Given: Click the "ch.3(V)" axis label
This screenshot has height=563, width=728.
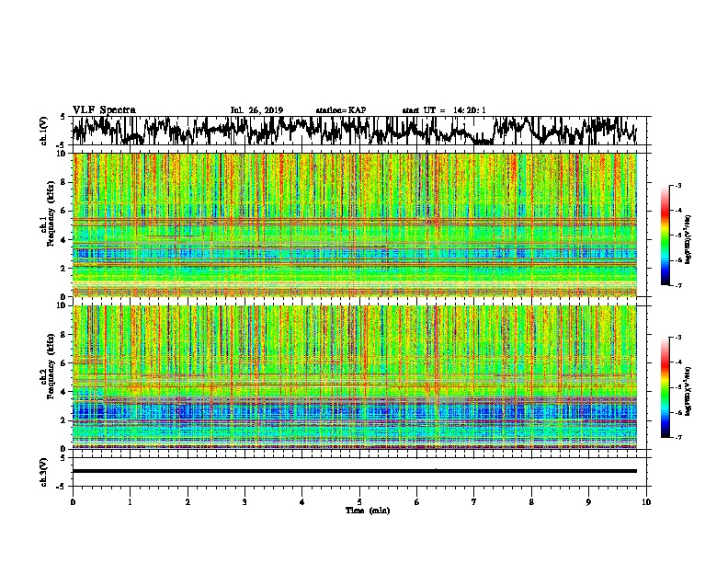Looking at the screenshot, I should coord(44,473).
